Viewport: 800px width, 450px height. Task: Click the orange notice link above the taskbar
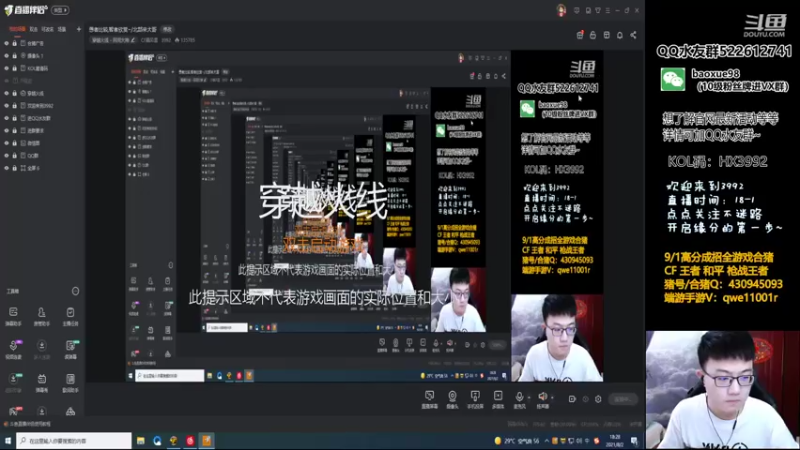click(x=27, y=423)
